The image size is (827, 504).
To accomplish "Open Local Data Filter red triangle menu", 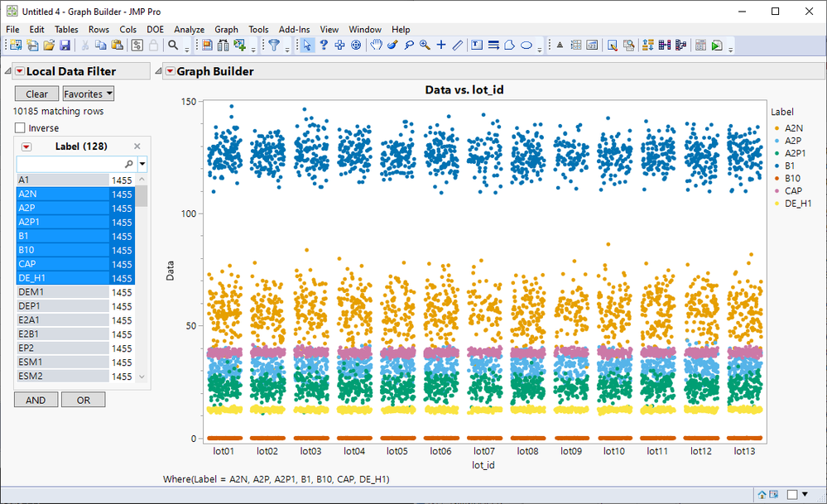I will pyautogui.click(x=19, y=72).
